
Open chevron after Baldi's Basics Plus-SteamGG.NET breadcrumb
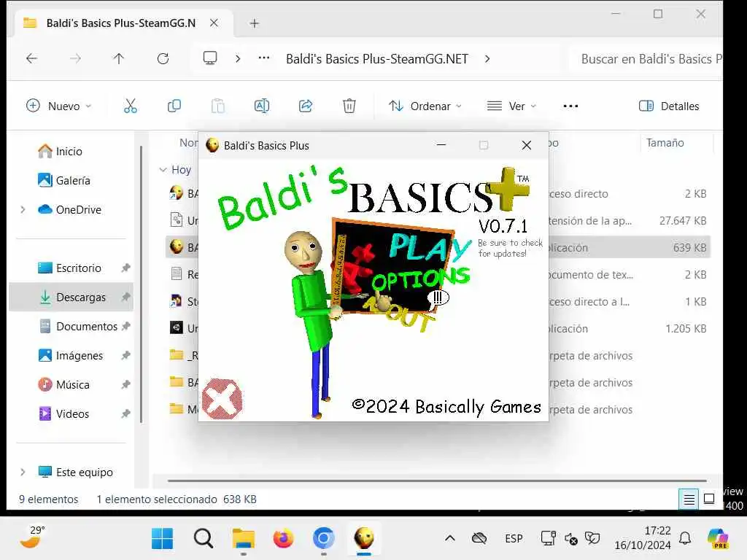click(487, 58)
